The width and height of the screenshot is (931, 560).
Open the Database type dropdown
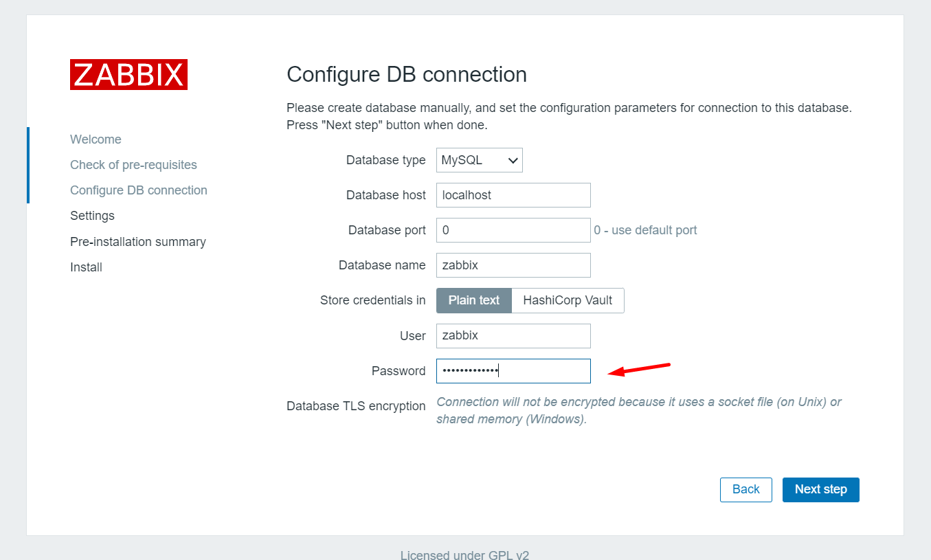tap(479, 160)
